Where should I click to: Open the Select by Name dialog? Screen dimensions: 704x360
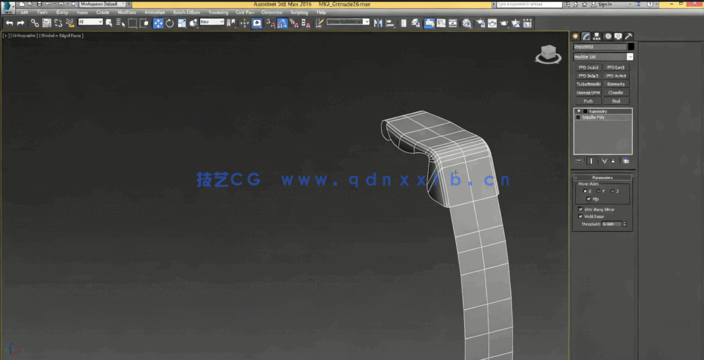click(x=120, y=23)
